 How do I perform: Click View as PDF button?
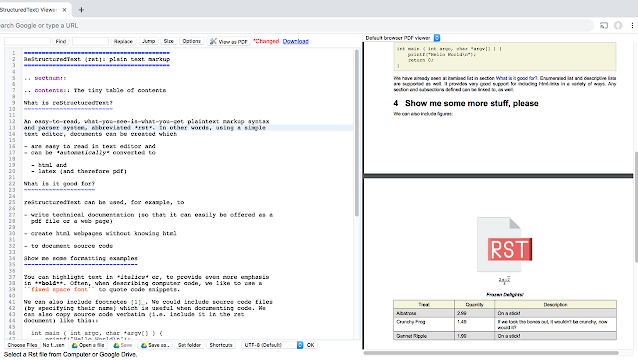click(229, 42)
